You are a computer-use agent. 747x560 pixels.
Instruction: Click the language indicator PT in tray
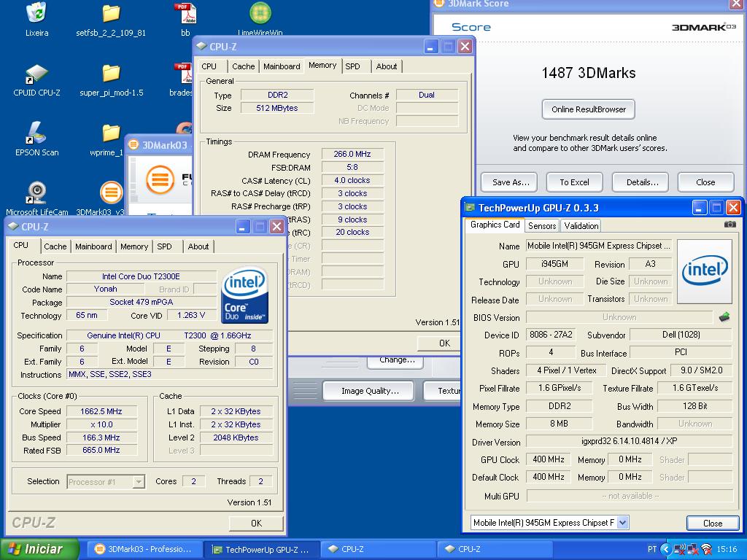[x=651, y=549]
